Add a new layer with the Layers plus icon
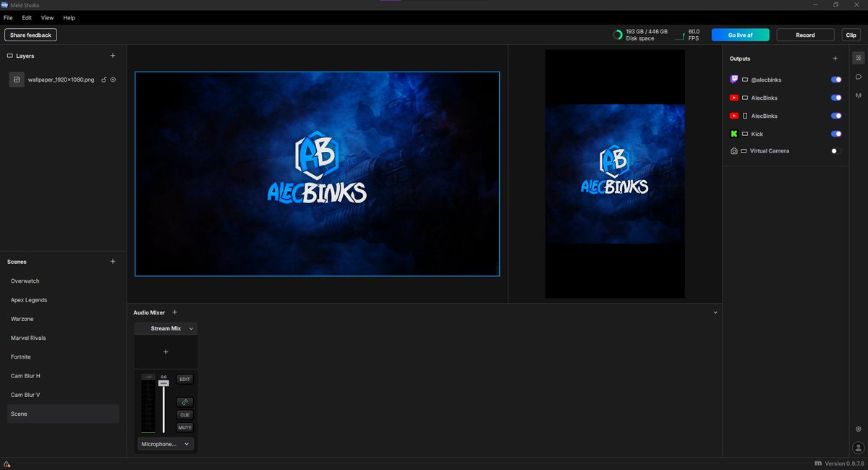 click(112, 56)
